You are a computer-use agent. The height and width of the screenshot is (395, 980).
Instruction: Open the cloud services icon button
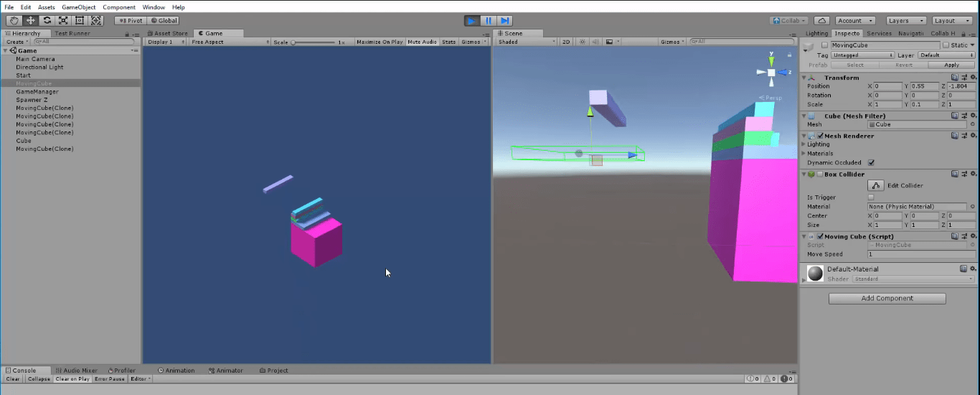822,21
